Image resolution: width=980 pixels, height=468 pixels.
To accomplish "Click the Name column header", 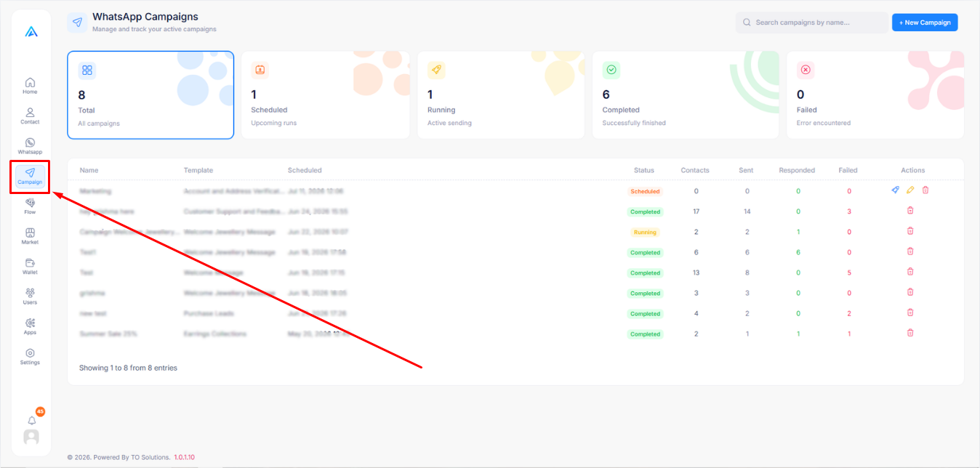I will coord(89,170).
